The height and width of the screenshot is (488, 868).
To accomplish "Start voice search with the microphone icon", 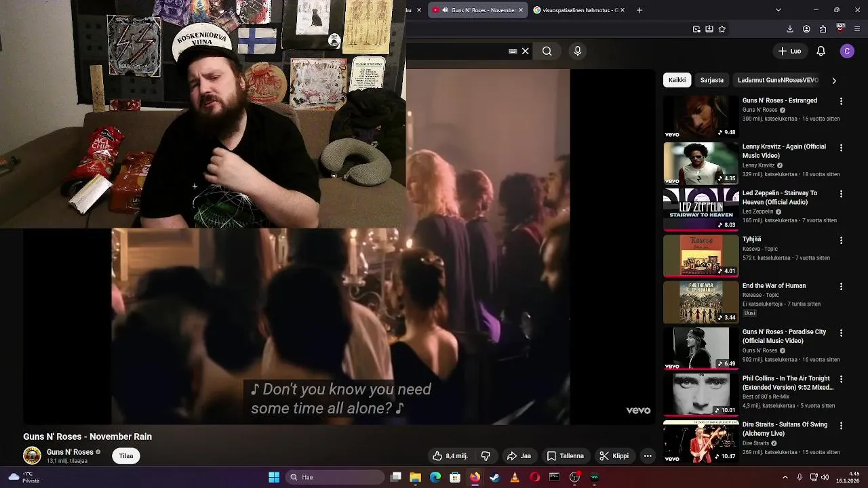I will [x=578, y=51].
